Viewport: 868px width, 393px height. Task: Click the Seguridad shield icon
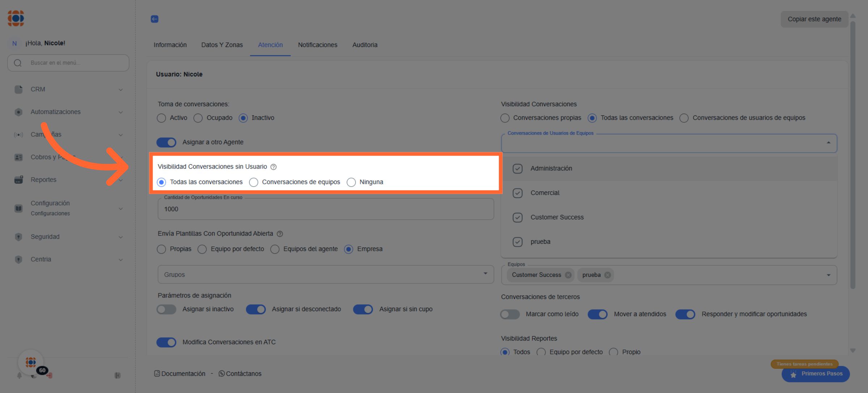click(x=18, y=237)
